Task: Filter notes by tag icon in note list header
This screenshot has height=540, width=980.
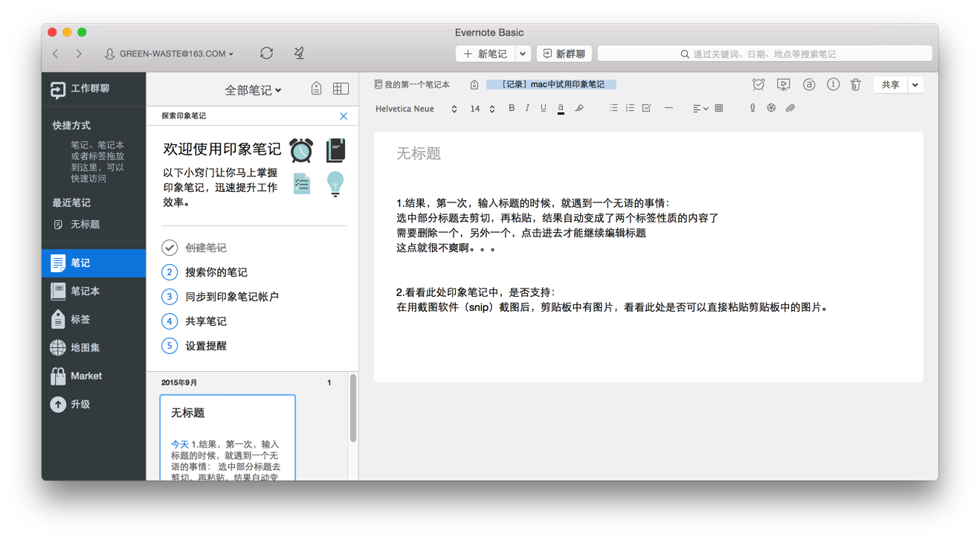Action: pos(316,89)
